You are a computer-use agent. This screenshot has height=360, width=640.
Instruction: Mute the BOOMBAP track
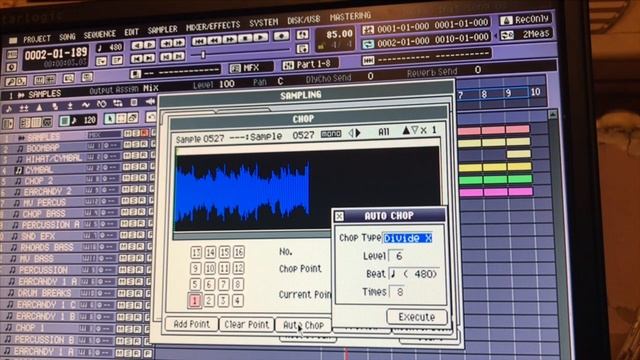128,144
